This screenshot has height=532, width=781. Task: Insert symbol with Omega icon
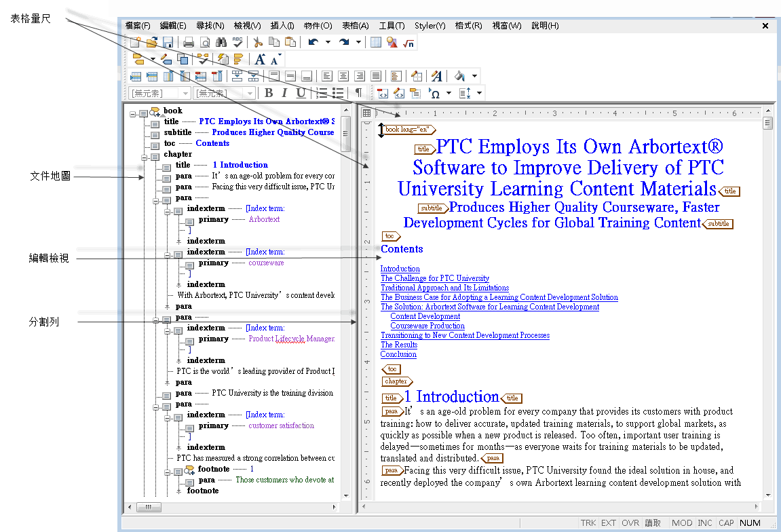tap(434, 93)
